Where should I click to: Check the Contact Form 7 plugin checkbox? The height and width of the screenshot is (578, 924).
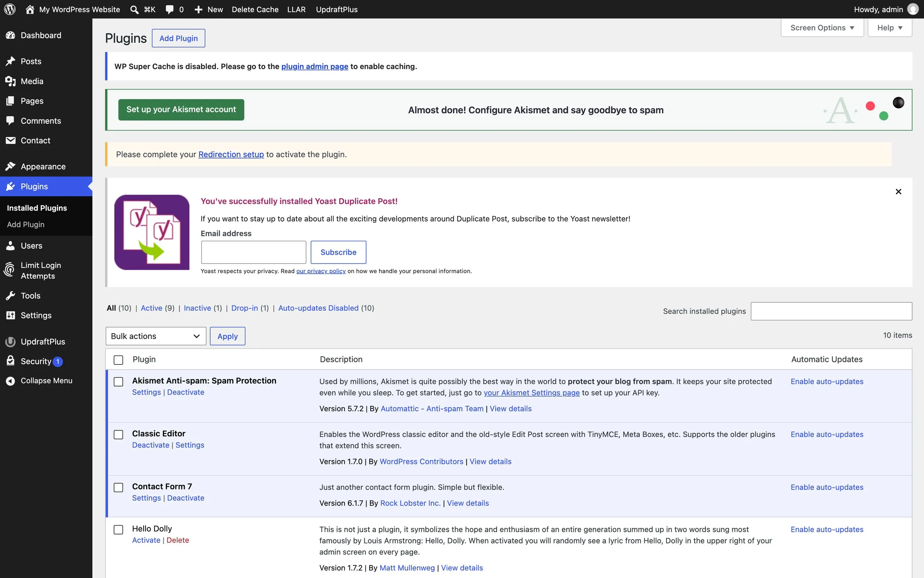[118, 487]
